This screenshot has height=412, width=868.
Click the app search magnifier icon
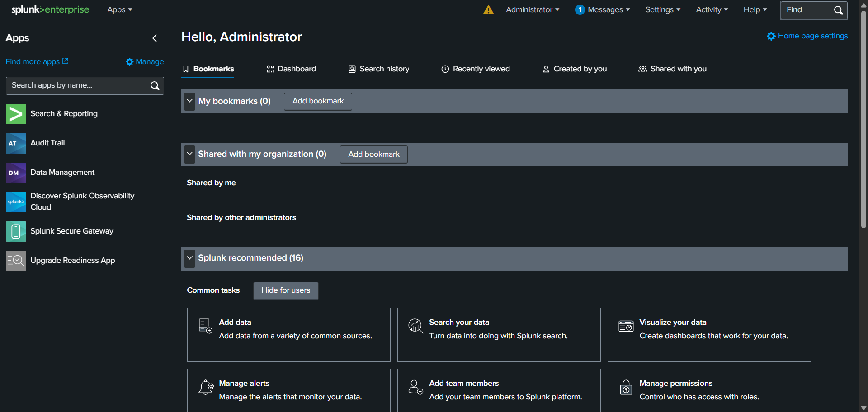click(x=155, y=86)
